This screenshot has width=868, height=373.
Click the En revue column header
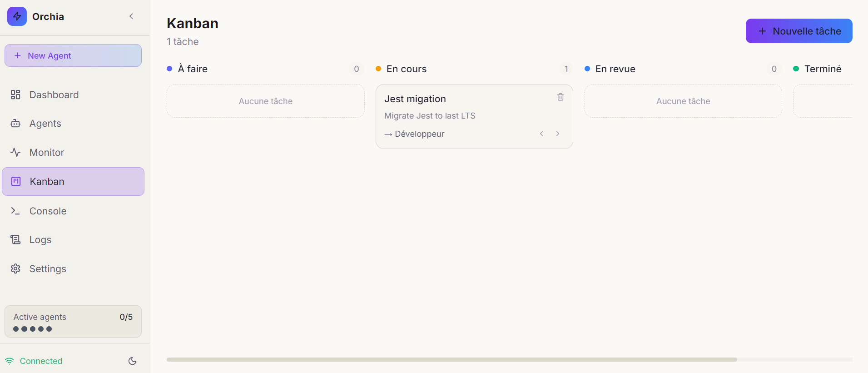click(x=615, y=69)
